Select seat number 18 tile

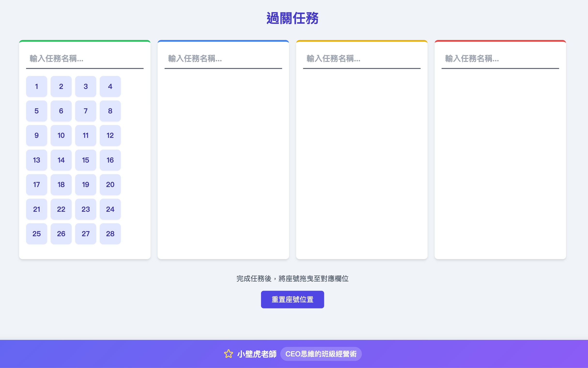61,185
